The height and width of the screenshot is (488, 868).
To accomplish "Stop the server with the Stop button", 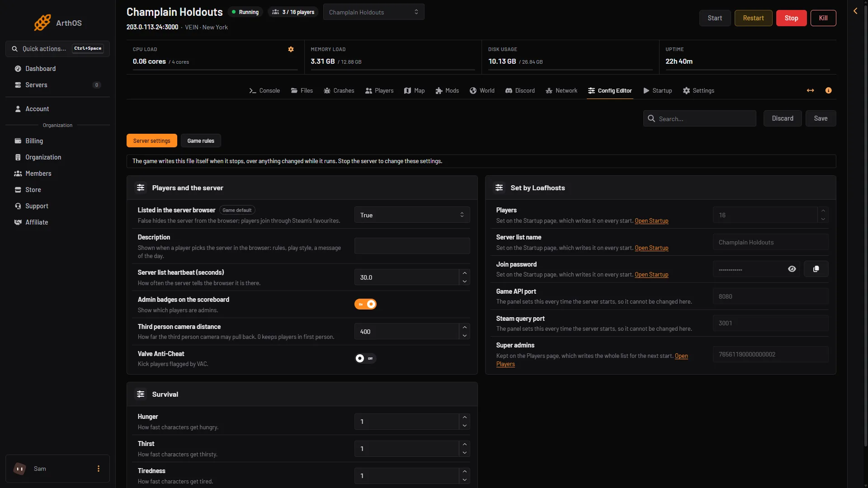I will click(x=791, y=18).
